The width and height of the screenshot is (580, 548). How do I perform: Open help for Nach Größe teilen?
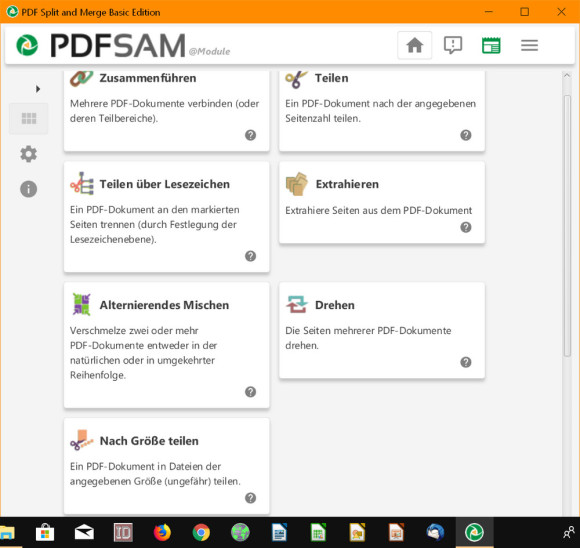click(250, 498)
